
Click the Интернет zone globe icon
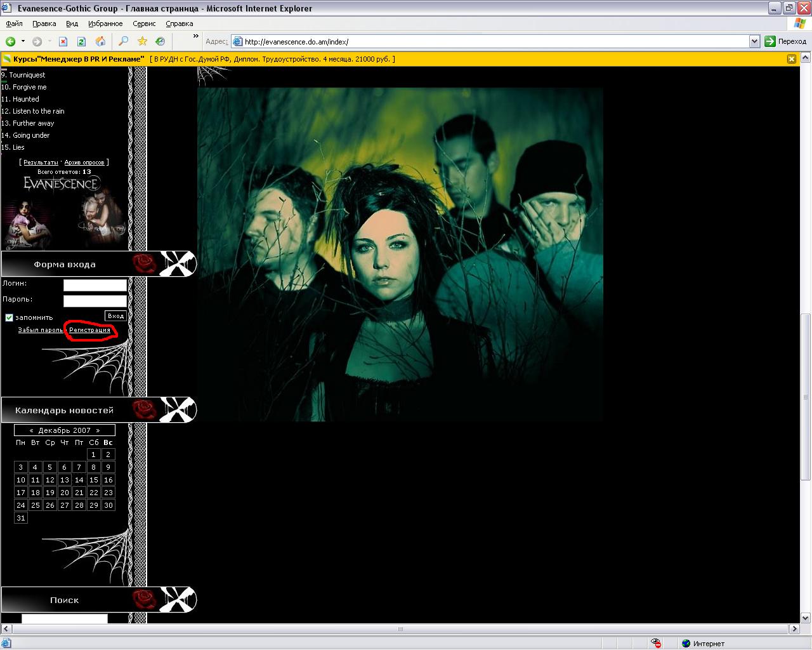pyautogui.click(x=686, y=643)
